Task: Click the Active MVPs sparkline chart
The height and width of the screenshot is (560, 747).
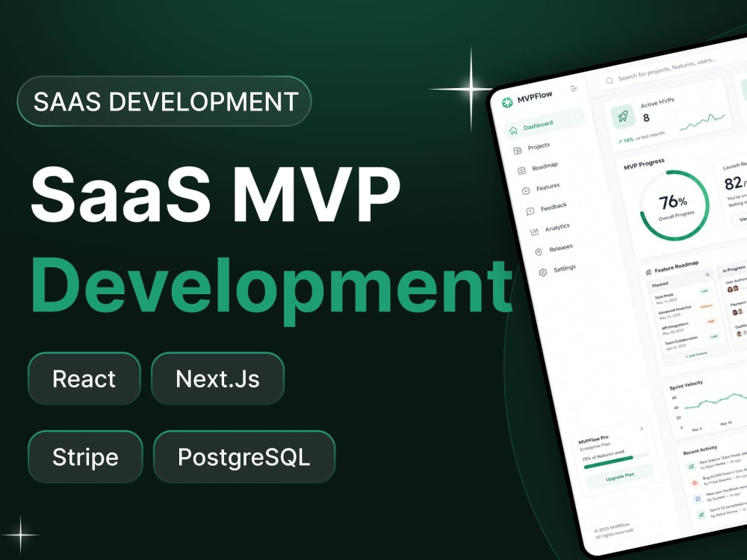Action: [x=702, y=122]
